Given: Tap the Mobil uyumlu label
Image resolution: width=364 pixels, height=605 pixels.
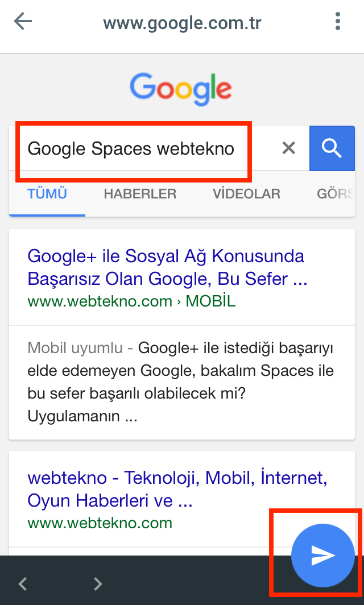Looking at the screenshot, I should 75,348.
